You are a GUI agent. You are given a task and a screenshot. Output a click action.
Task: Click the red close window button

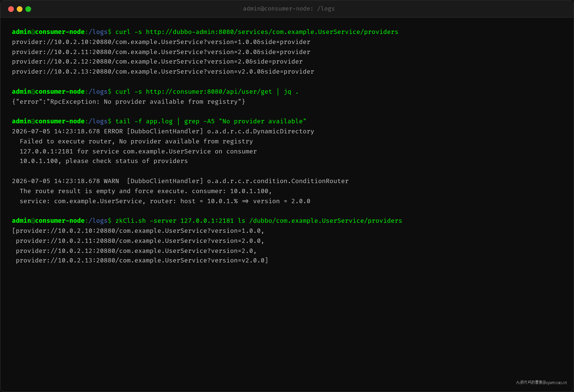11,9
